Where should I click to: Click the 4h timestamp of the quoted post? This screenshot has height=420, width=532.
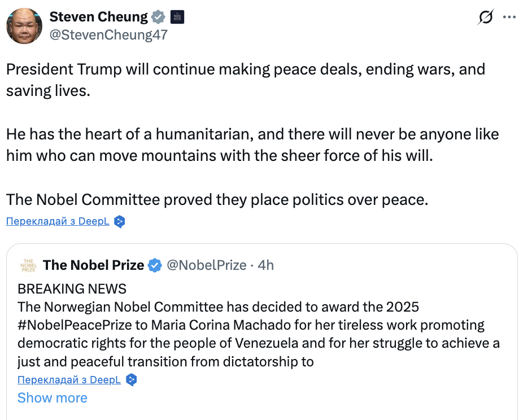pos(265,265)
